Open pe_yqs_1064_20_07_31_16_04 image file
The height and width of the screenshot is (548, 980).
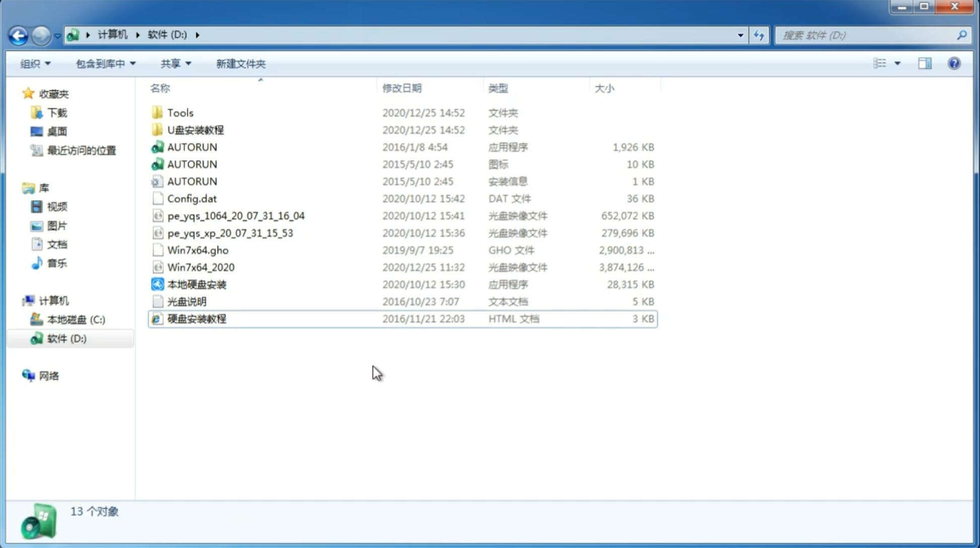[x=236, y=216]
